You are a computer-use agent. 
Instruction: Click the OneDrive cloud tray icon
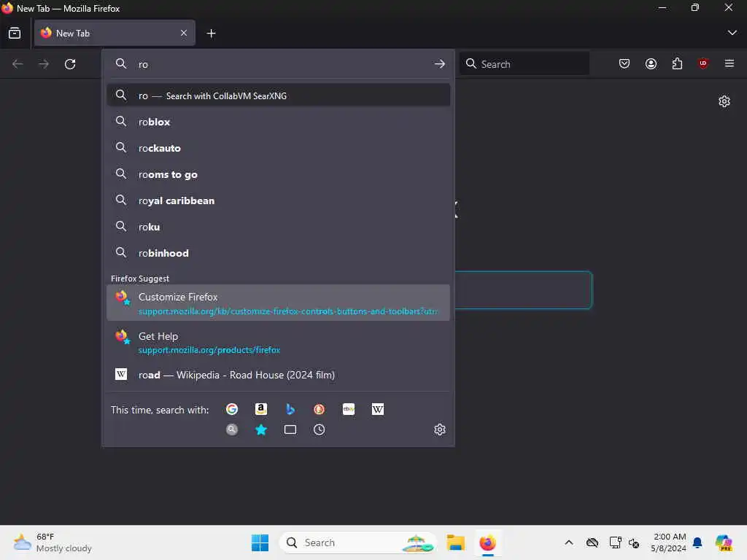[592, 542]
